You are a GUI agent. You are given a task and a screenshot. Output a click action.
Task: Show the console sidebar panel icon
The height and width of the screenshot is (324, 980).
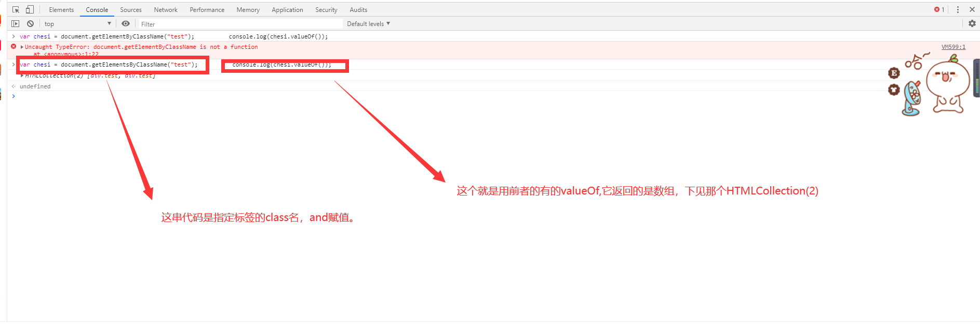[x=16, y=23]
